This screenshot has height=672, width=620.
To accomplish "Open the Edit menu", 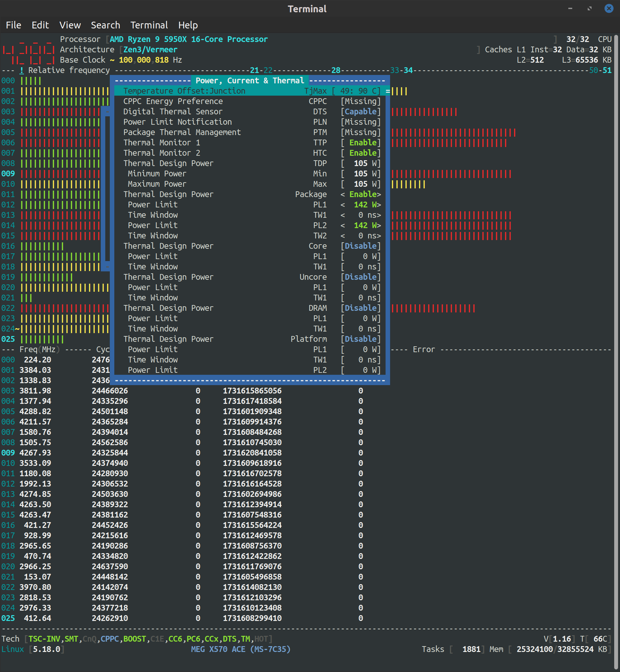I will (x=40, y=25).
